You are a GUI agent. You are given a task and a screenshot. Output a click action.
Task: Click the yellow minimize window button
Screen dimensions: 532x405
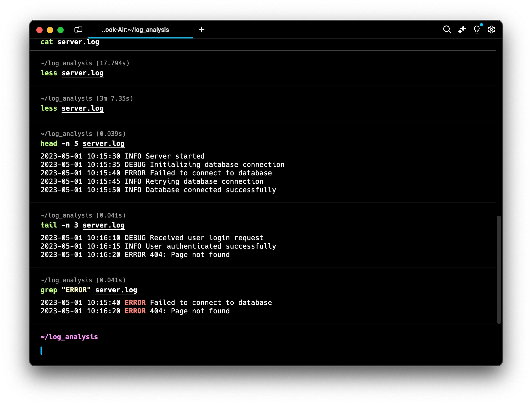[x=50, y=30]
